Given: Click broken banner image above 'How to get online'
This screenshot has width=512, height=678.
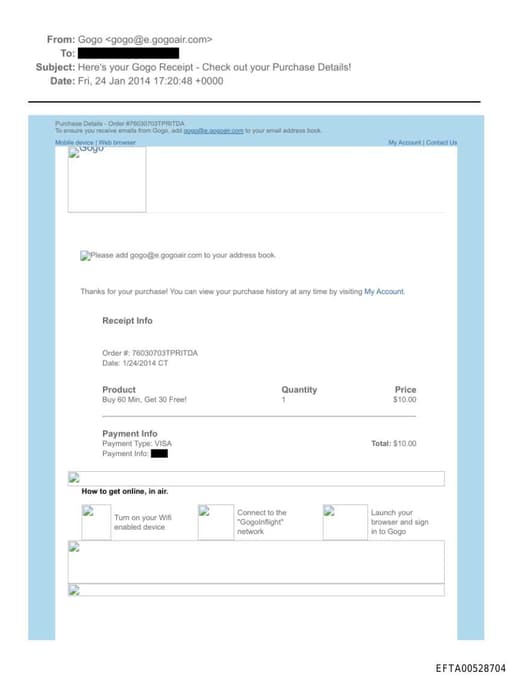Looking at the screenshot, I should click(x=256, y=479).
